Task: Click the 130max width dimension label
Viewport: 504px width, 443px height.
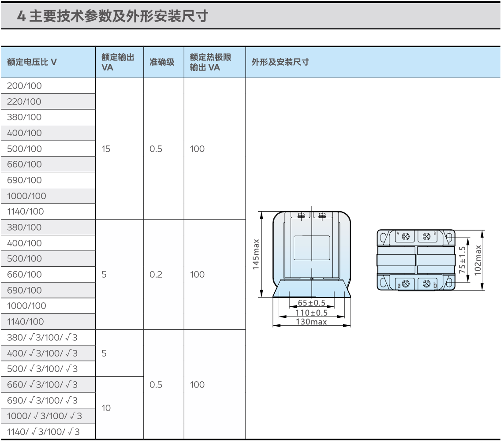Action: pos(311,322)
